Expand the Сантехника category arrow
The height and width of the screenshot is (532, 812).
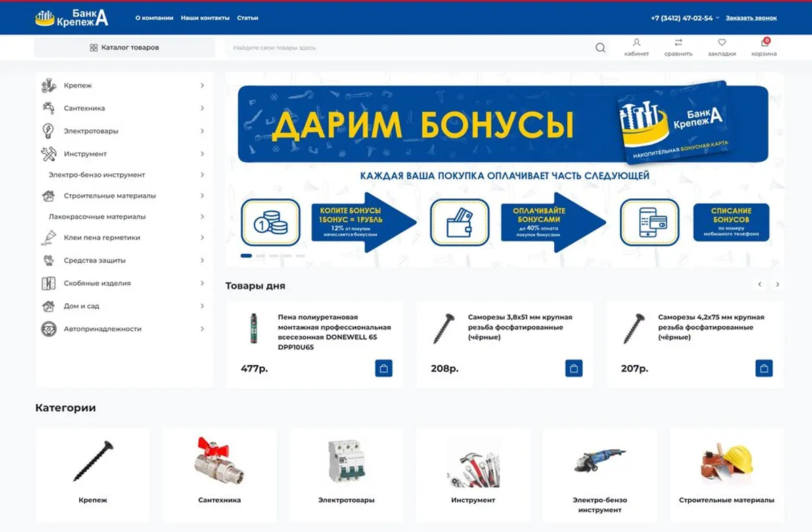point(202,108)
